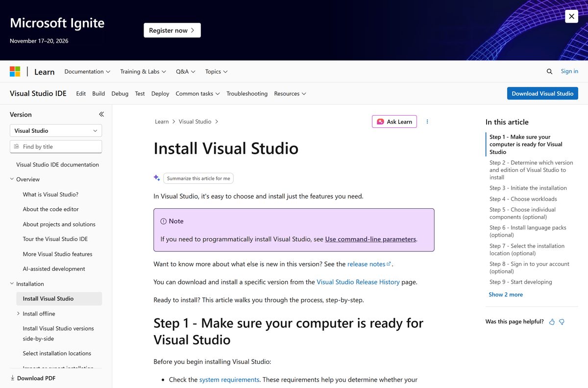Click the Find by title field

click(x=56, y=146)
